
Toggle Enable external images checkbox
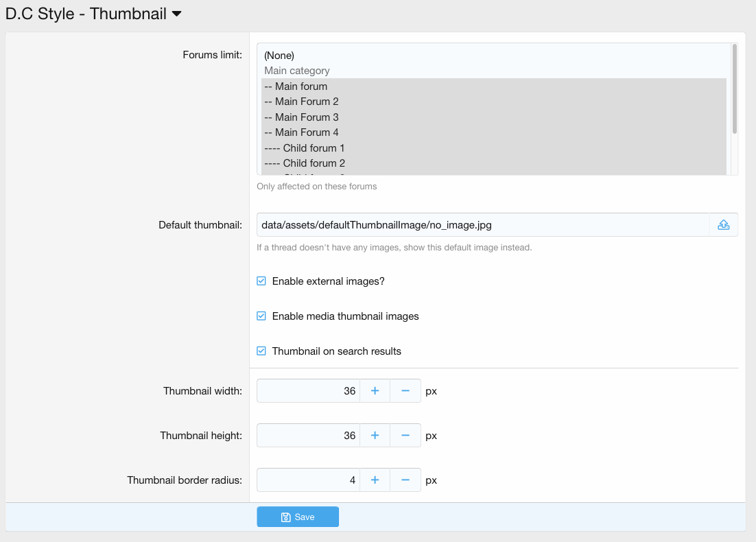[261, 281]
